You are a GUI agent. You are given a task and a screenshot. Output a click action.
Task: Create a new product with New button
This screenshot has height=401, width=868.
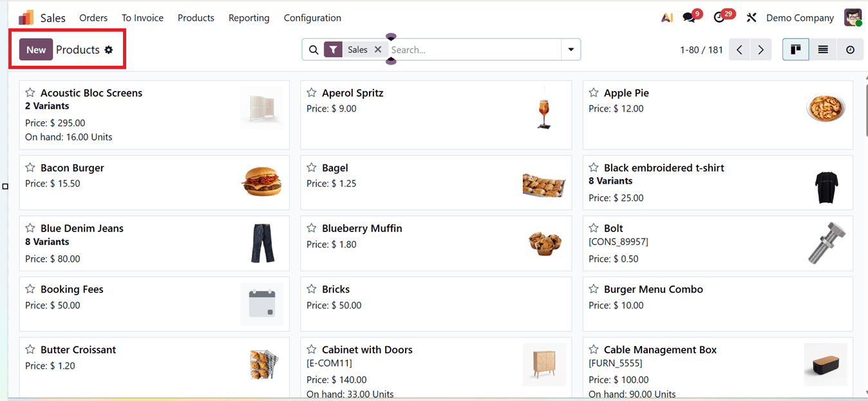tap(35, 48)
